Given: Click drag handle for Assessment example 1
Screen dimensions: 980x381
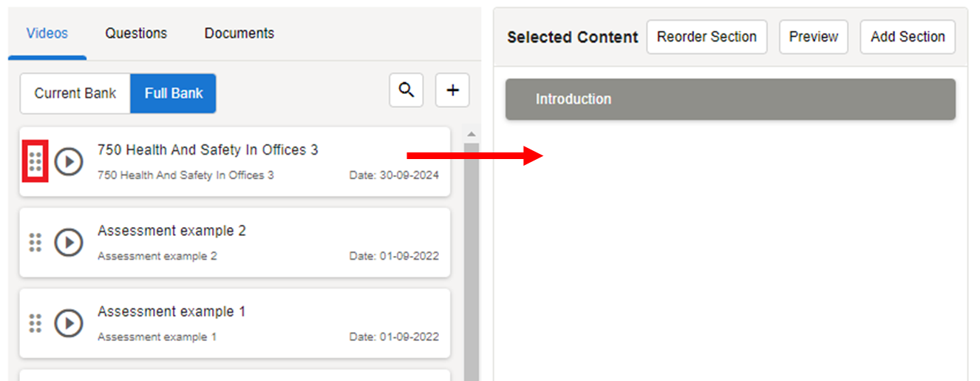Looking at the screenshot, I should point(35,323).
